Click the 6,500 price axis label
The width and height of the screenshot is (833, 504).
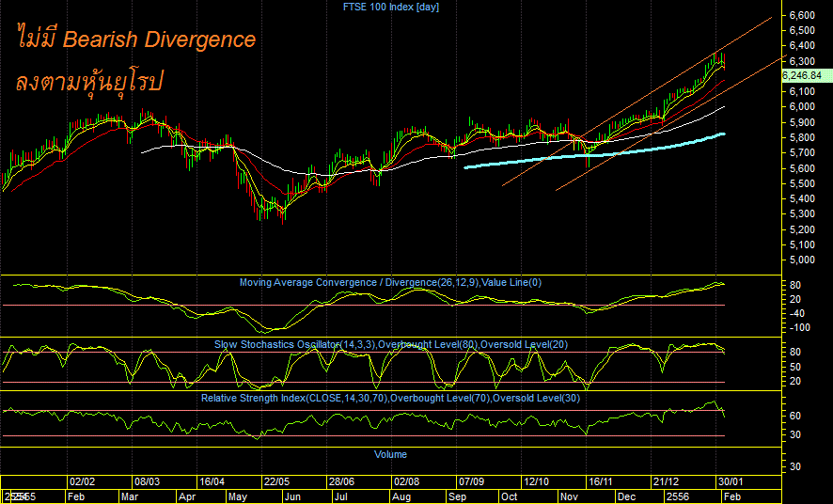(802, 31)
